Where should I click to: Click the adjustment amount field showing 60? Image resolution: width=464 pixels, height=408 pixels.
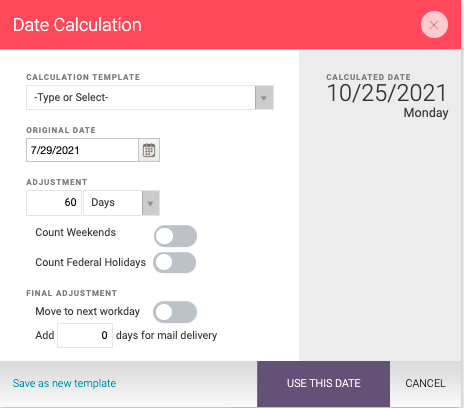tap(54, 203)
